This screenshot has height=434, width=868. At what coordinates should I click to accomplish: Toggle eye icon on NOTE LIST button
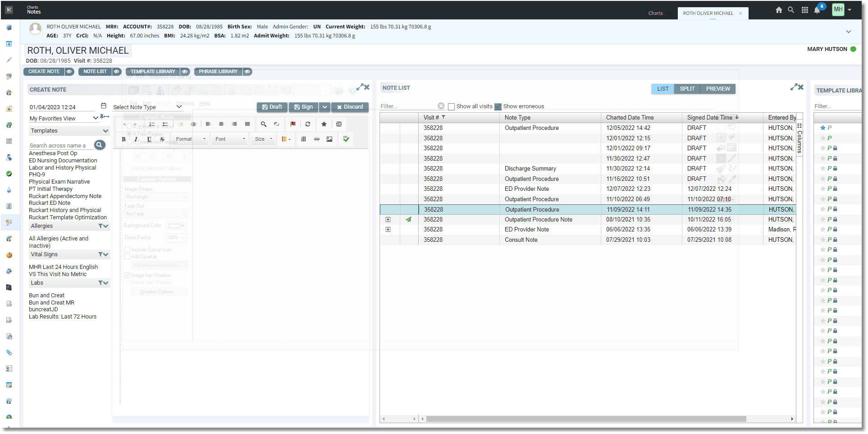click(117, 72)
